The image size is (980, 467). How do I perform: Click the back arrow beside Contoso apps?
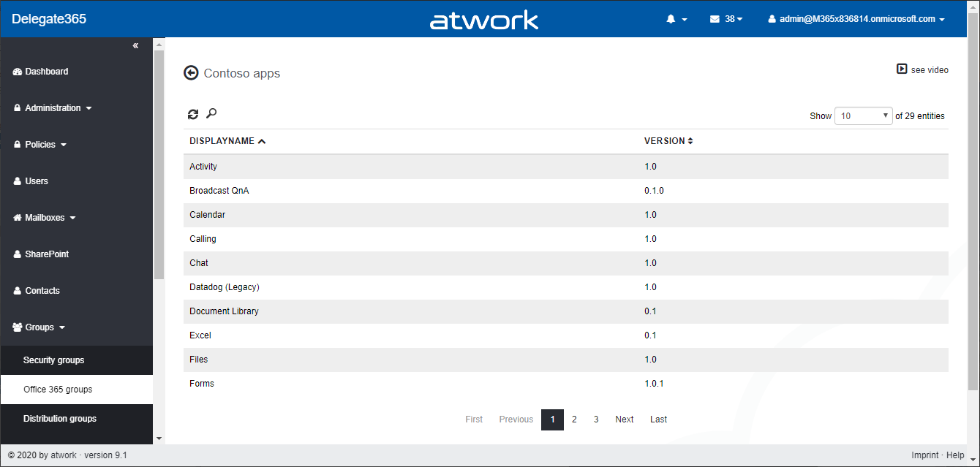coord(192,73)
